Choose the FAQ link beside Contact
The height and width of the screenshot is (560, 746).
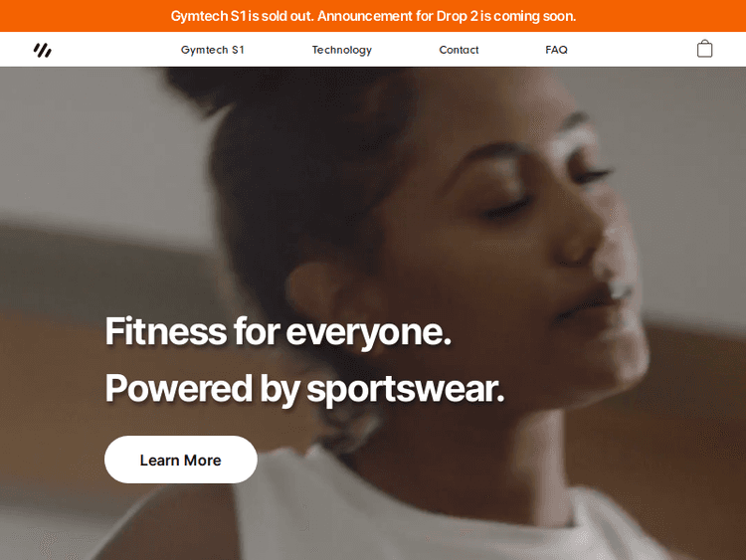pos(556,50)
